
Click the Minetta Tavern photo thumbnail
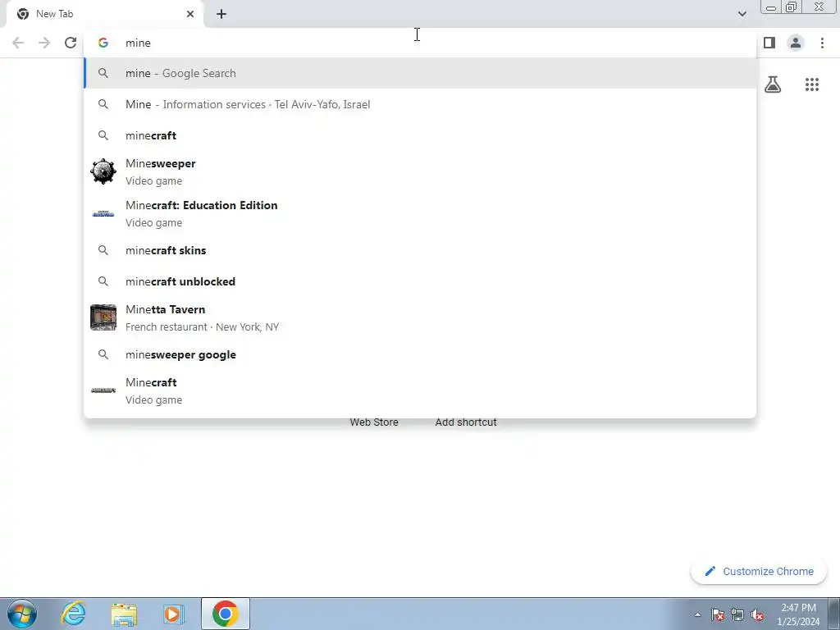(103, 317)
